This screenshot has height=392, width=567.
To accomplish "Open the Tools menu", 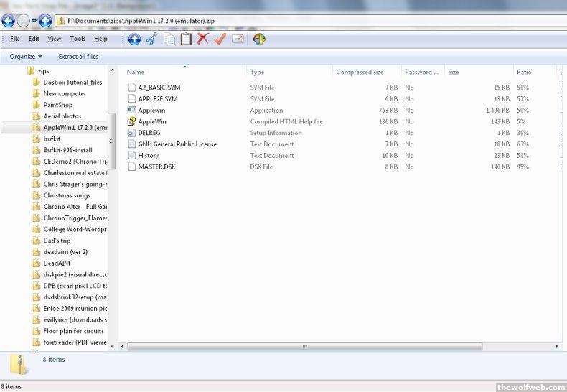I will (78, 39).
